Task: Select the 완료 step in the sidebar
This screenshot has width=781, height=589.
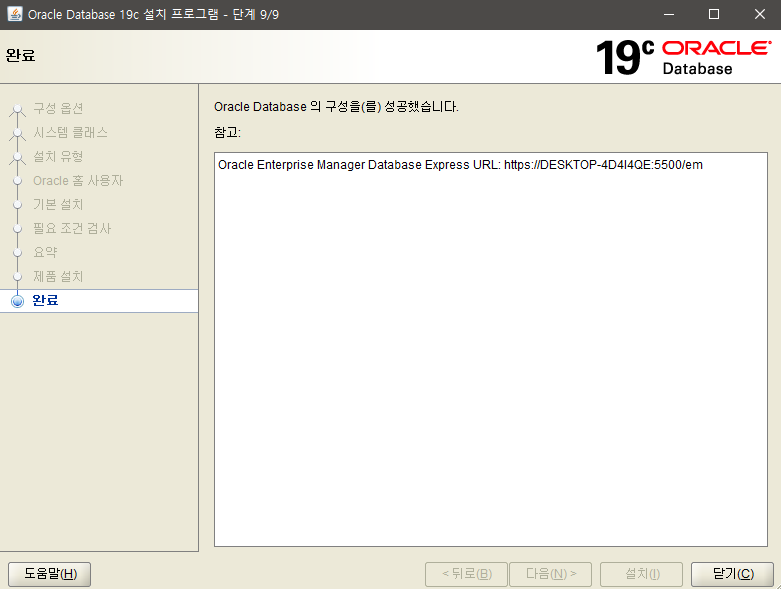Action: pos(99,301)
